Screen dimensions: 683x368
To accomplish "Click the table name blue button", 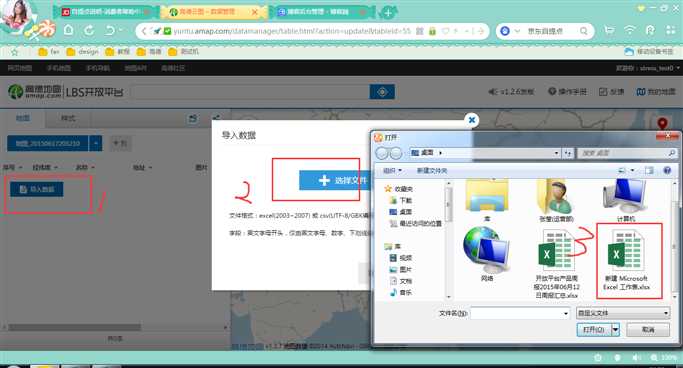I will coord(48,143).
